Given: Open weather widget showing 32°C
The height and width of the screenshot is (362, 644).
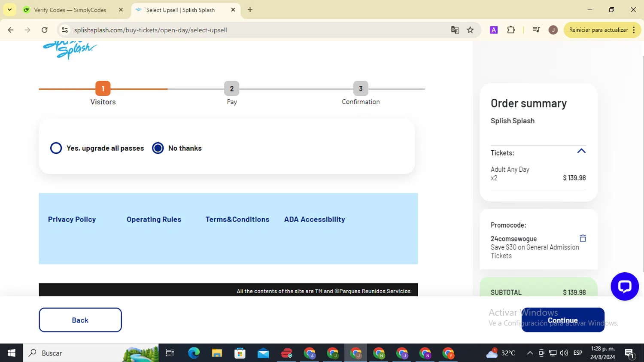Looking at the screenshot, I should [x=501, y=353].
